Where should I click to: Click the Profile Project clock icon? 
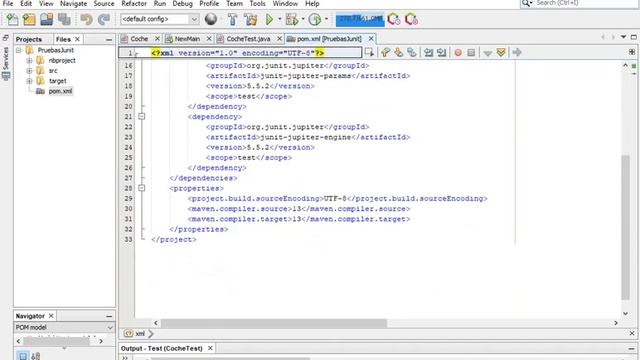pyautogui.click(x=314, y=19)
